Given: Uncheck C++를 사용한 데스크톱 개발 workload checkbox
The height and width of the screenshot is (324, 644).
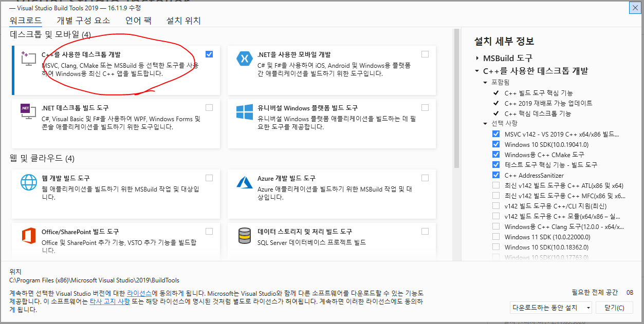Looking at the screenshot, I should click(x=209, y=54).
